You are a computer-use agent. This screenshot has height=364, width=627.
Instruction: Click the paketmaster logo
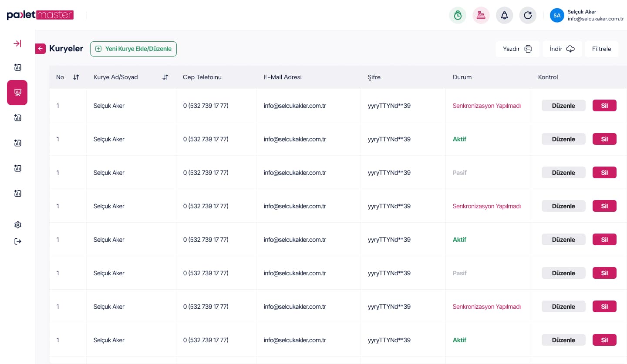point(40,15)
